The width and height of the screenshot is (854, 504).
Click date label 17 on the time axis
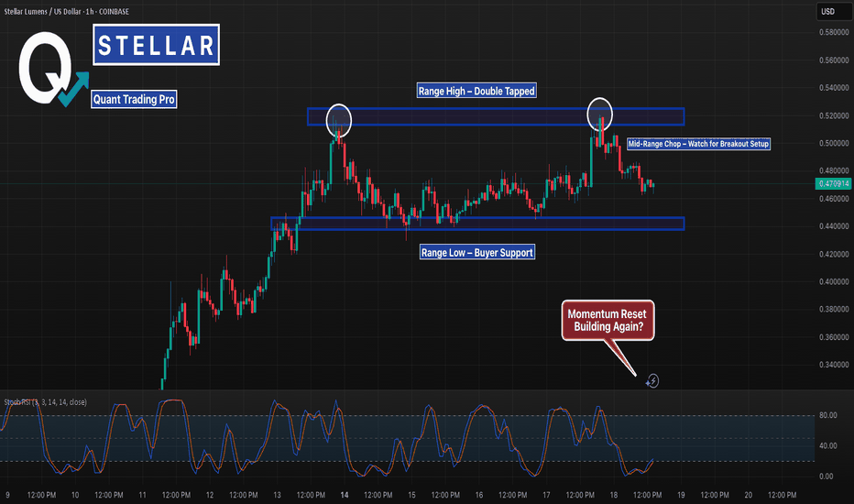[x=546, y=495]
